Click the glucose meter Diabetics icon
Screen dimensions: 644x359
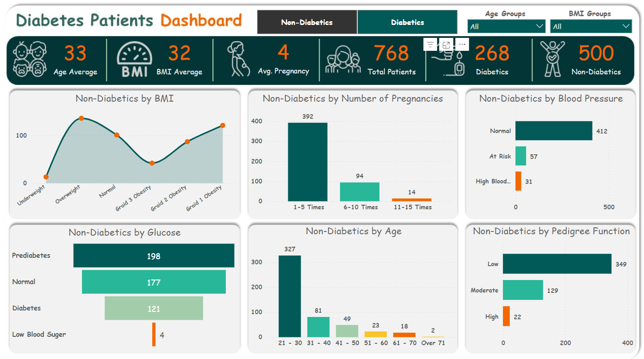tap(449, 65)
